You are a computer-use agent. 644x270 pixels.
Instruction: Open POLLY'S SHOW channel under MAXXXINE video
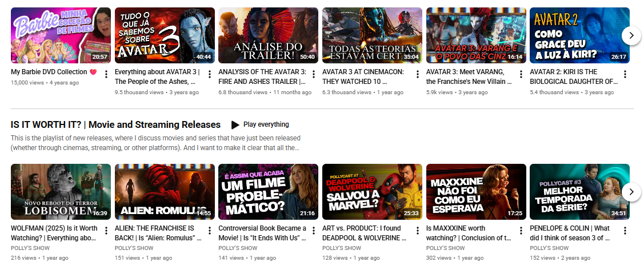click(446, 248)
